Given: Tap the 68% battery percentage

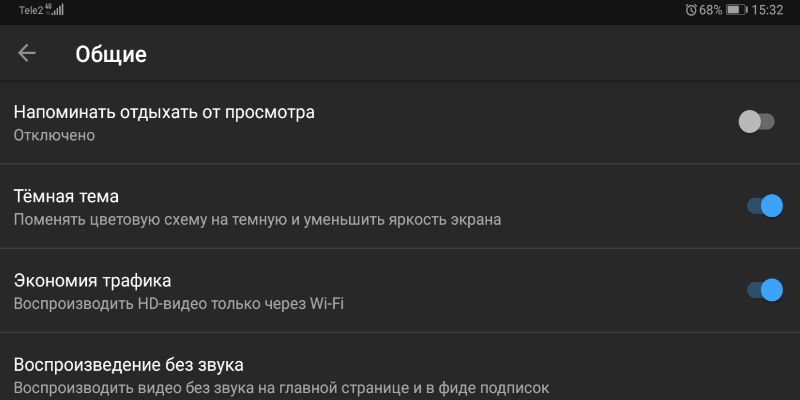Looking at the screenshot, I should (711, 10).
